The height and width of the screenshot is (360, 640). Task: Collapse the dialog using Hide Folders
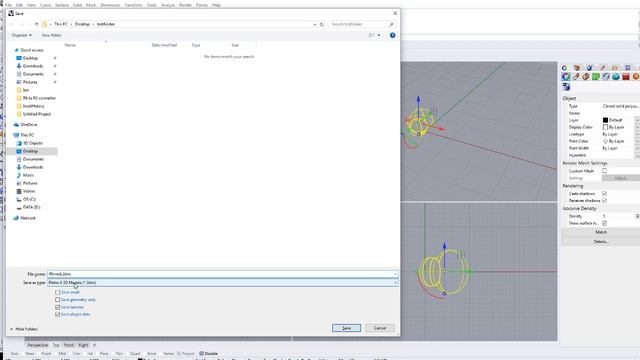click(24, 329)
